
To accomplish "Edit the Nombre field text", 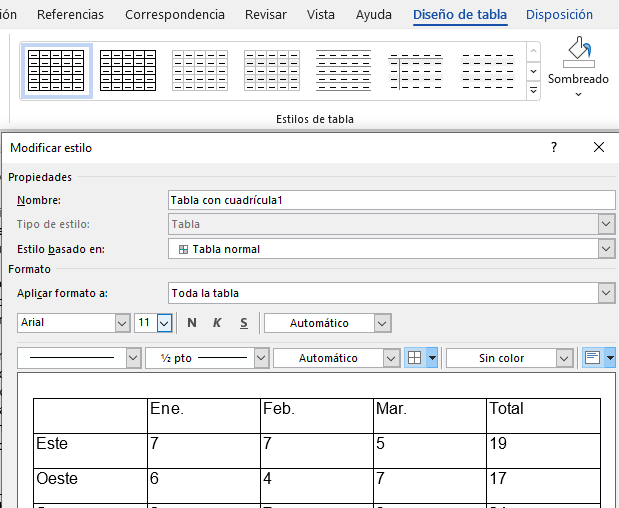I will [x=391, y=200].
